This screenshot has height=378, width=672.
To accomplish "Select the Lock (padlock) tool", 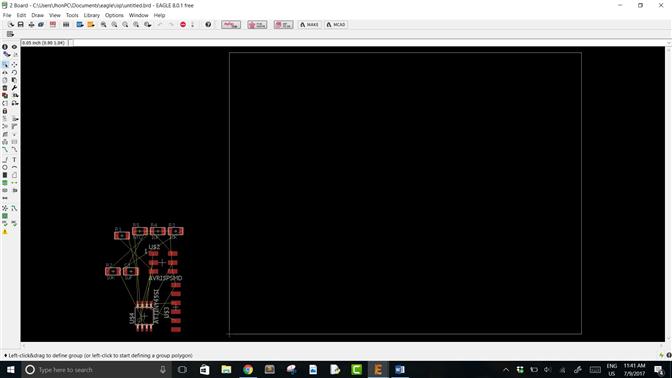I will [x=5, y=111].
